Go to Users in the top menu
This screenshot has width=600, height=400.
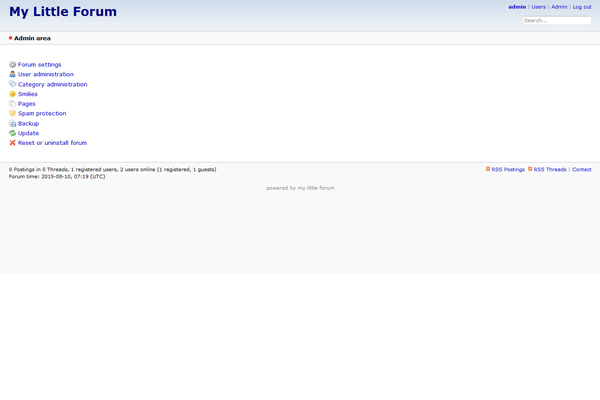click(538, 7)
